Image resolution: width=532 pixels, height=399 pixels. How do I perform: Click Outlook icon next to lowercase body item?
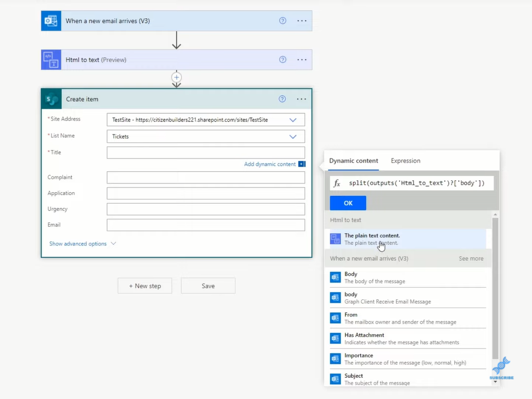pos(335,298)
